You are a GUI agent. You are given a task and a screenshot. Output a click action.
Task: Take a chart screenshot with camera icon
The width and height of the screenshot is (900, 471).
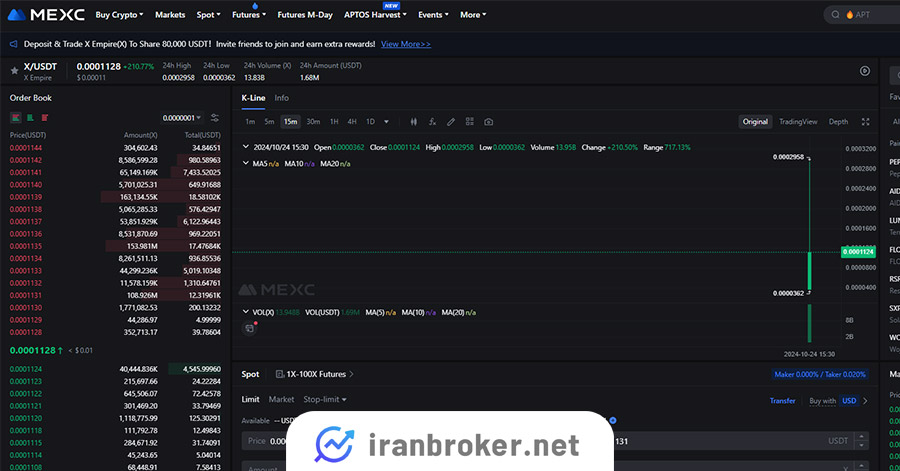[x=488, y=122]
